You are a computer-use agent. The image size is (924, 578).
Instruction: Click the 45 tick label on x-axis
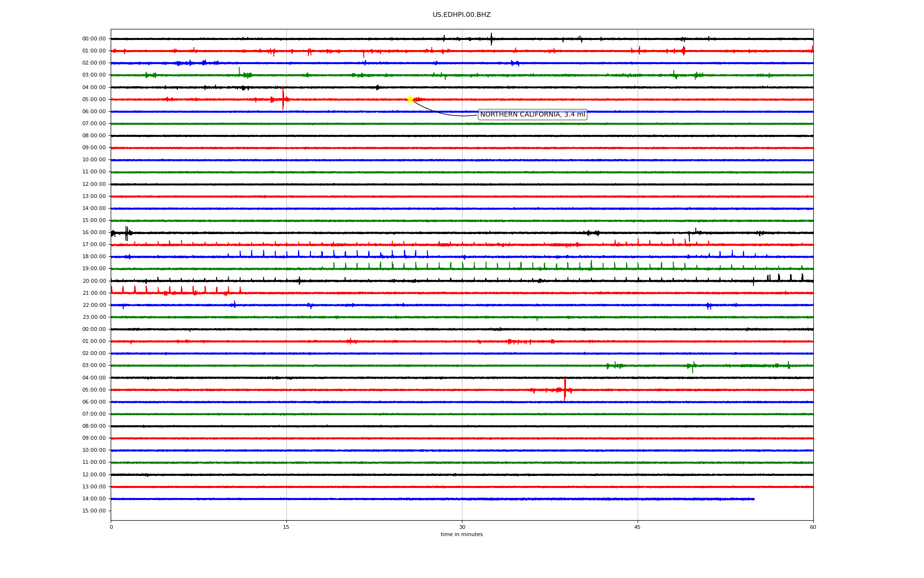(637, 527)
